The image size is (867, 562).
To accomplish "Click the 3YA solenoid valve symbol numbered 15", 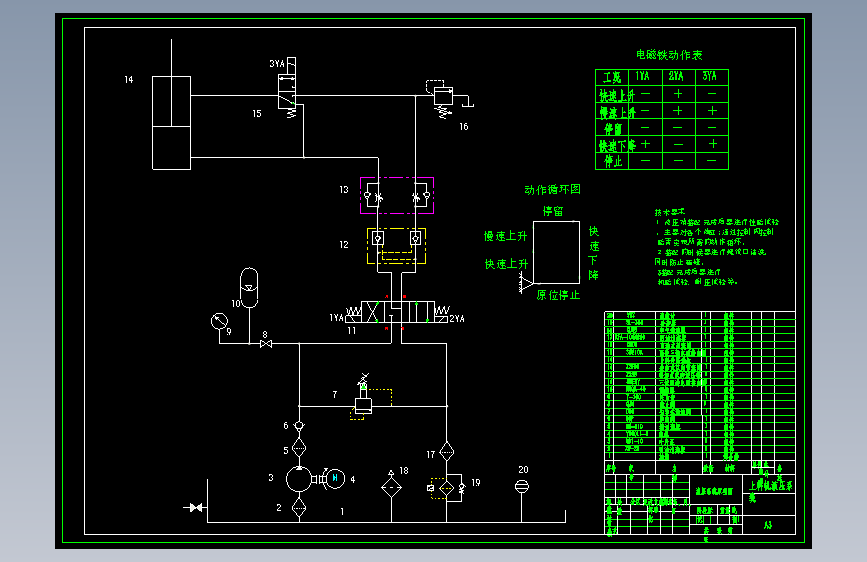I will click(x=287, y=87).
